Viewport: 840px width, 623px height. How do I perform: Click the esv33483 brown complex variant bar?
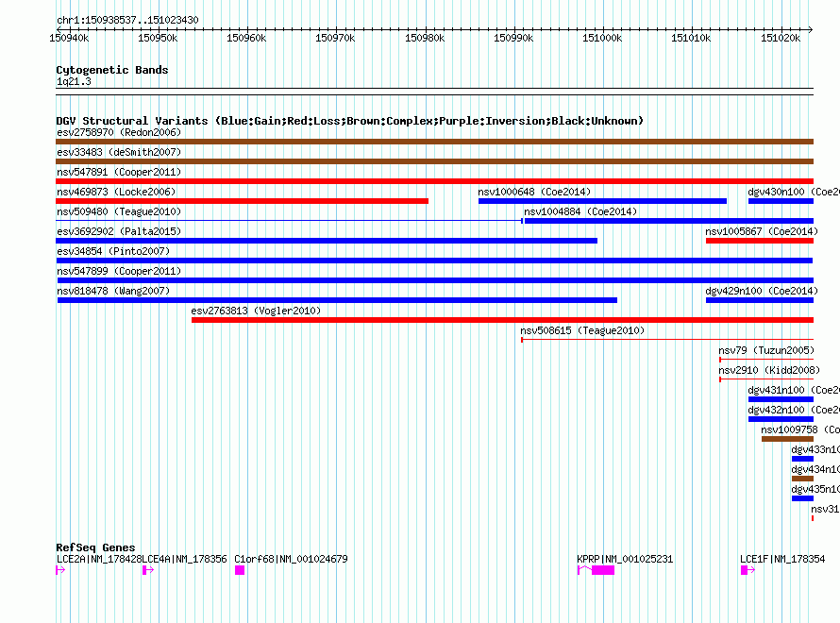(434, 161)
